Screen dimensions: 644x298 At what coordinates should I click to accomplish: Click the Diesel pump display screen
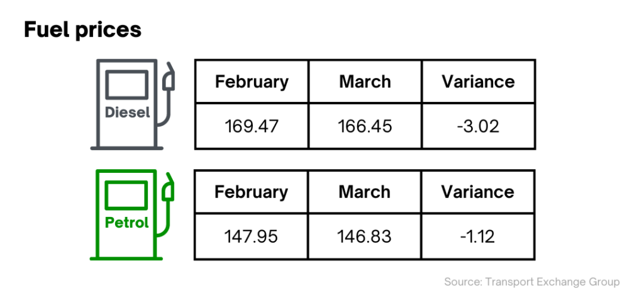pos(126,84)
